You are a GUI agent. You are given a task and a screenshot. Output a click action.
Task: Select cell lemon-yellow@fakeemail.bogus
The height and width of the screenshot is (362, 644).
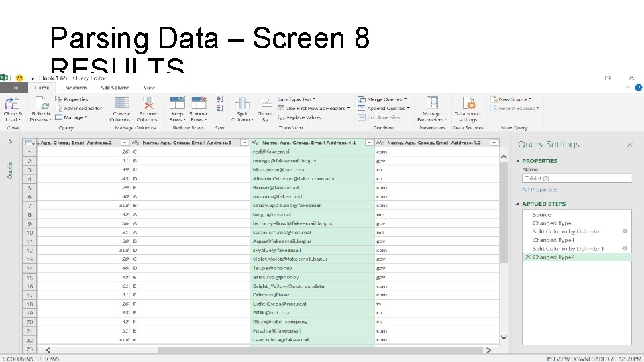pos(312,223)
